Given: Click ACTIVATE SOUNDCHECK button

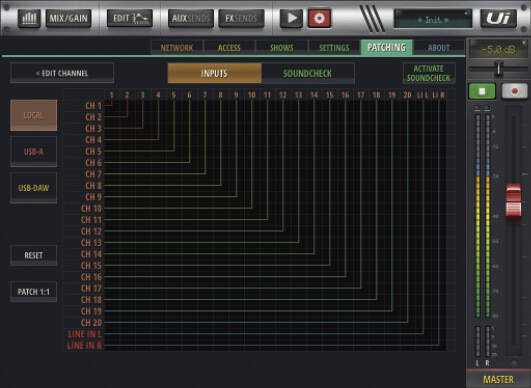Looking at the screenshot, I should [429, 73].
